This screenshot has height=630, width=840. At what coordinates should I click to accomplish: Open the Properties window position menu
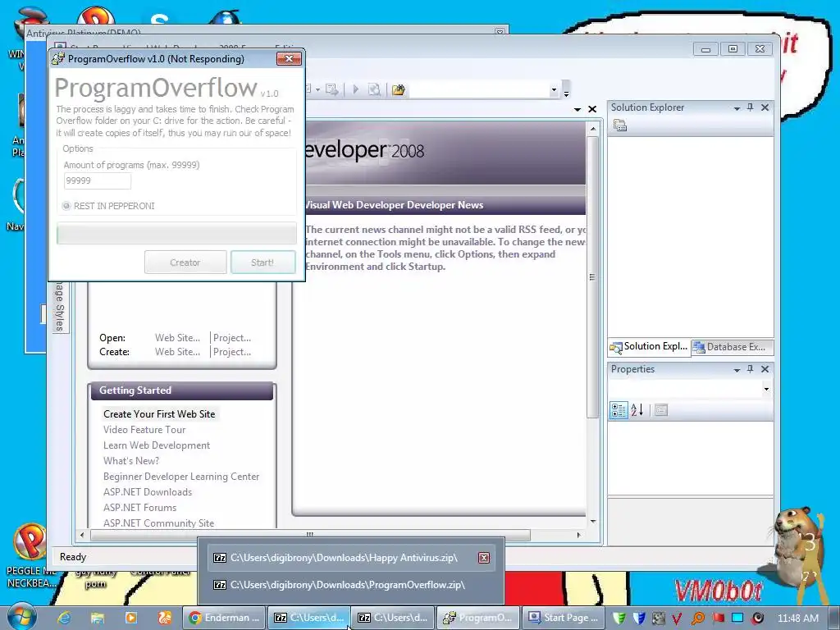pyautogui.click(x=737, y=370)
